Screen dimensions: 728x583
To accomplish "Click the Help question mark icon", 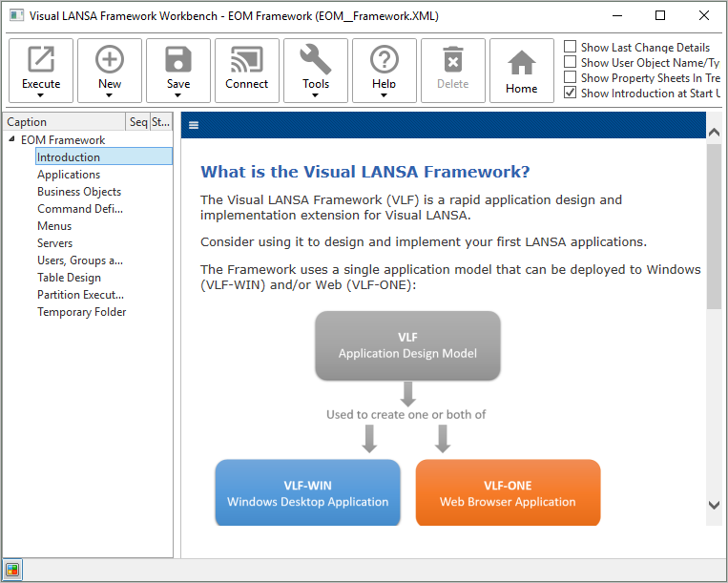I will click(385, 59).
